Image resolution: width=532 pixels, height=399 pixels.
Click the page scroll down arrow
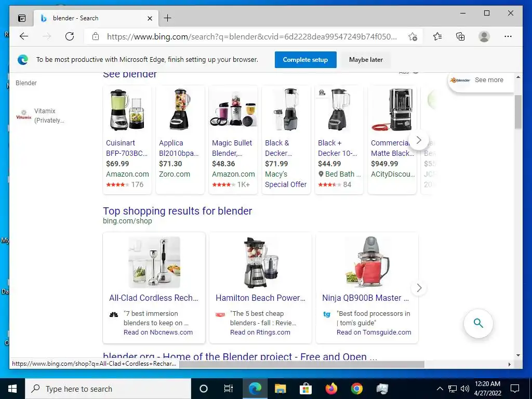tap(518, 355)
